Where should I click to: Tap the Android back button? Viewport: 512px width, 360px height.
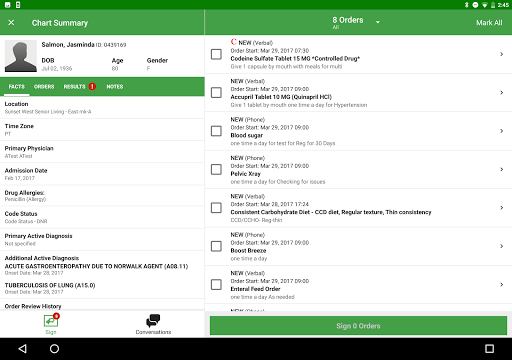[23, 349]
